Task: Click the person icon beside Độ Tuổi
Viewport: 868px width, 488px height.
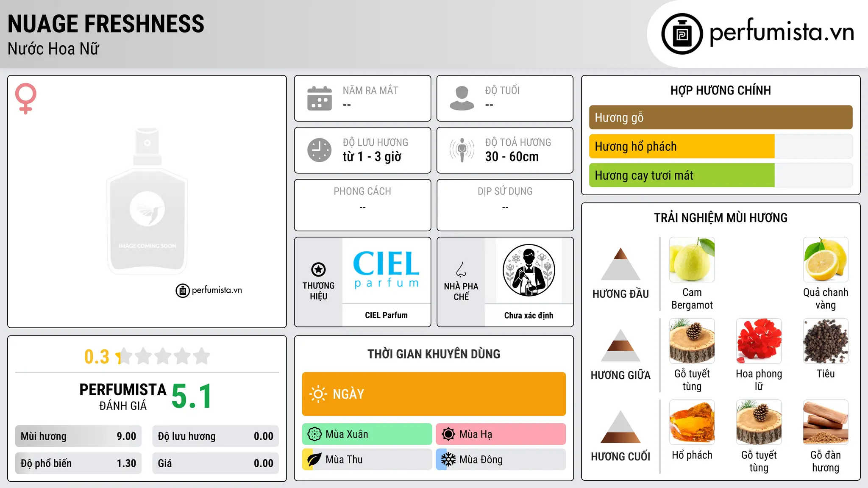Action: [x=462, y=98]
